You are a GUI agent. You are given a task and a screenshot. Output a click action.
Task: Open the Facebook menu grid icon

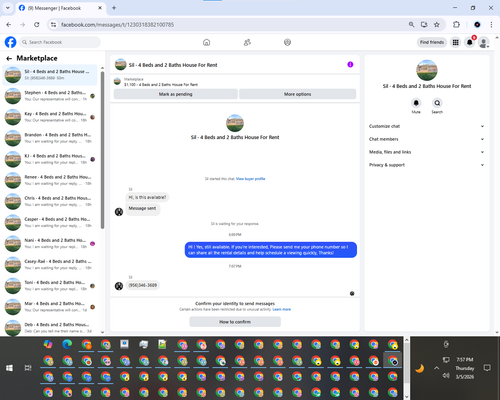[455, 42]
